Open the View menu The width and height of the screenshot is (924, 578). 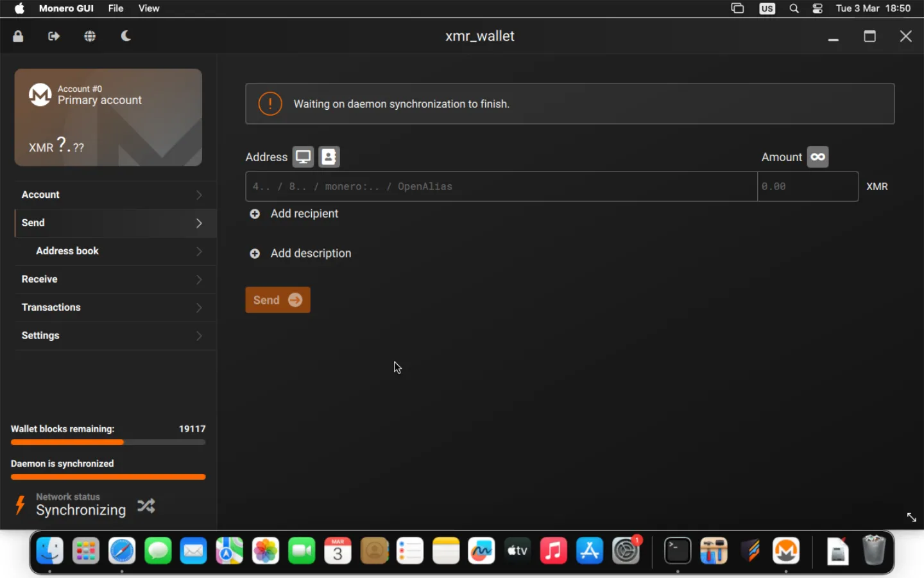(149, 8)
